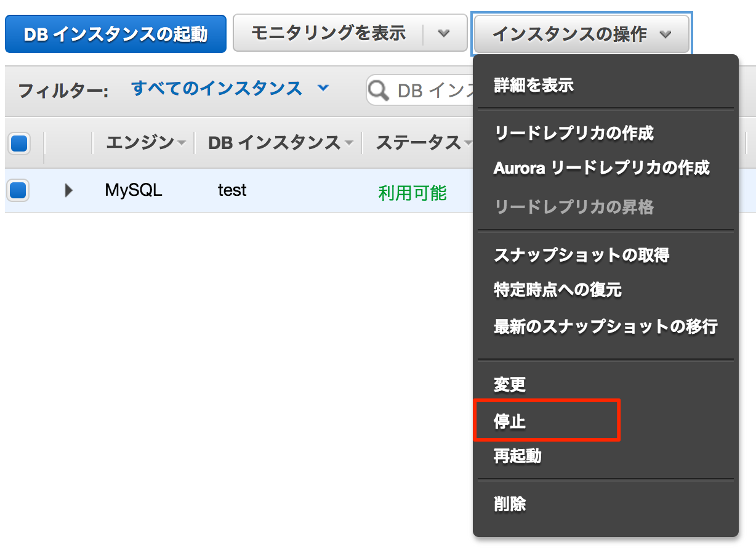Screen dimensions: 756x558
Task: Click the フィルター: label
Action: (63, 91)
